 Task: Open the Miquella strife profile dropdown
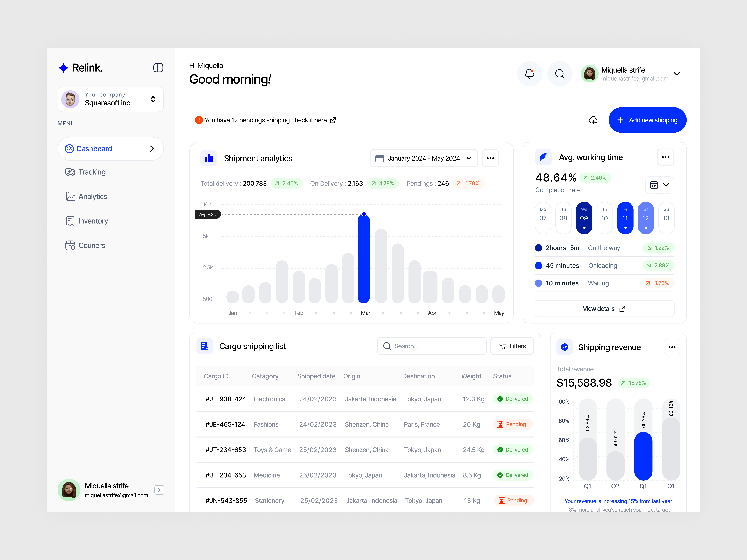[677, 74]
